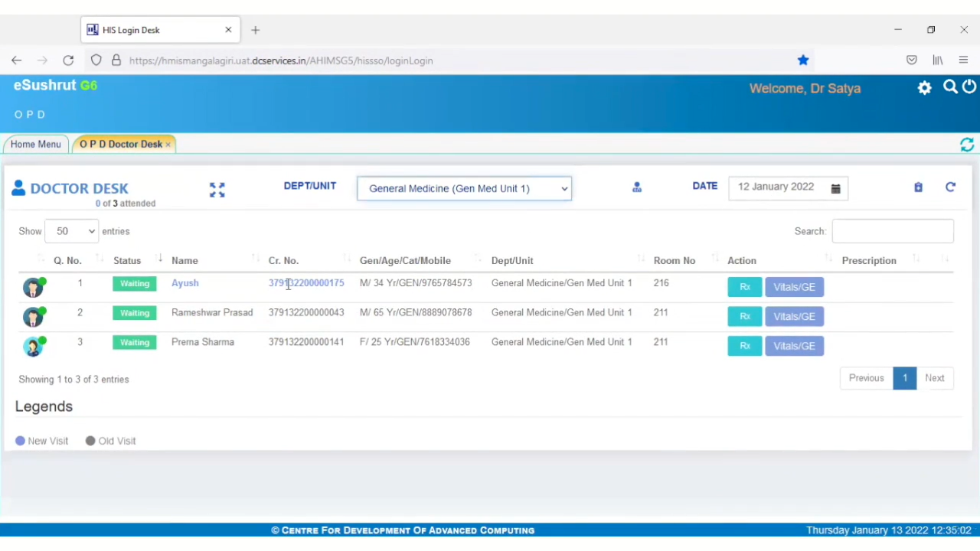Viewport: 980px width, 551px height.
Task: Click the header search magnifier icon
Action: 950,87
